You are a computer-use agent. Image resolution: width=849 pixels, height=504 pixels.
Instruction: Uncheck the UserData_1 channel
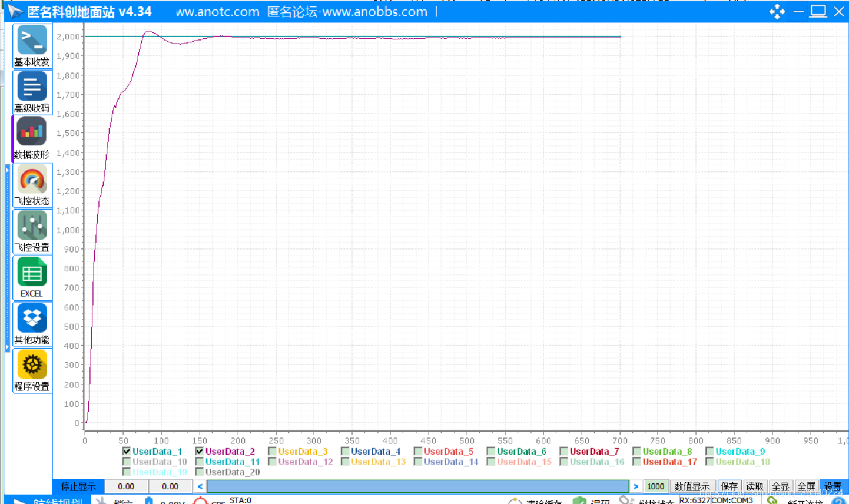[x=127, y=452]
